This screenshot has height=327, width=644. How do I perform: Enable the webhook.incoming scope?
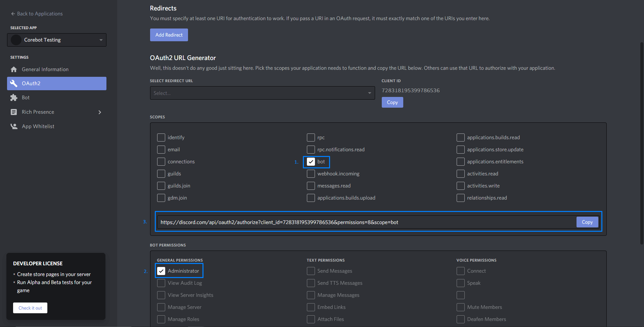[311, 174]
